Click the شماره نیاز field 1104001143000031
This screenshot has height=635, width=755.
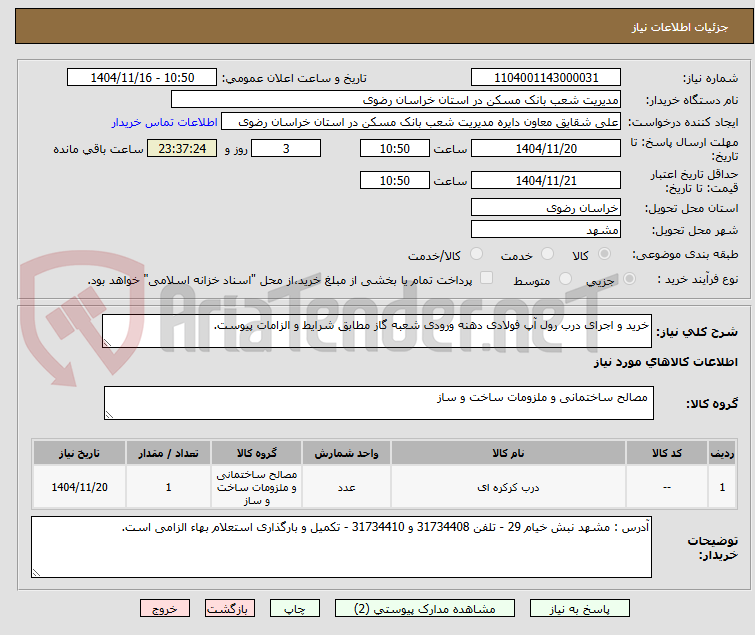(x=546, y=78)
